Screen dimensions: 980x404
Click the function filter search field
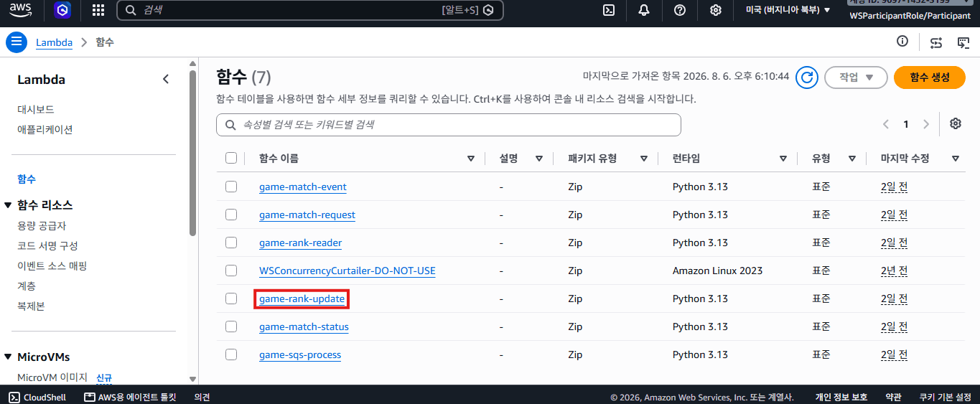449,125
